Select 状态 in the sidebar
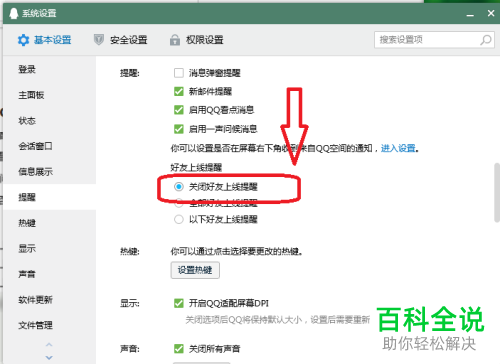This screenshot has width=500, height=364. pyautogui.click(x=49, y=121)
